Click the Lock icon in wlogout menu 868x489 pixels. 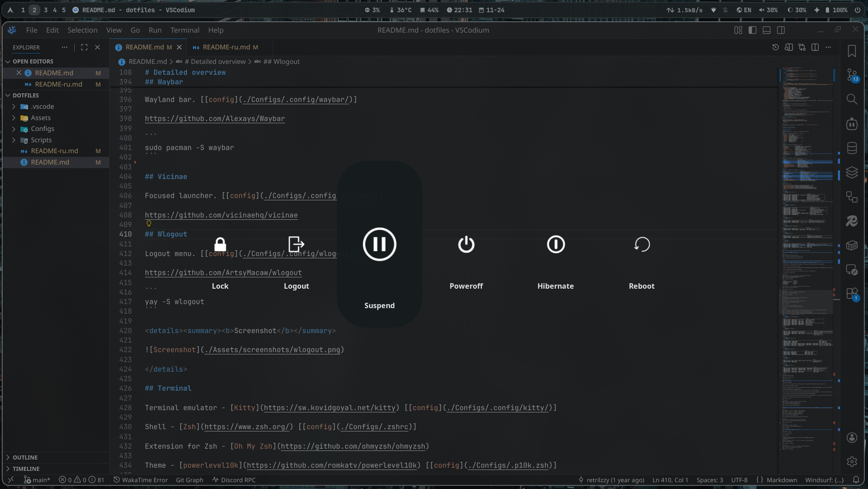point(220,244)
